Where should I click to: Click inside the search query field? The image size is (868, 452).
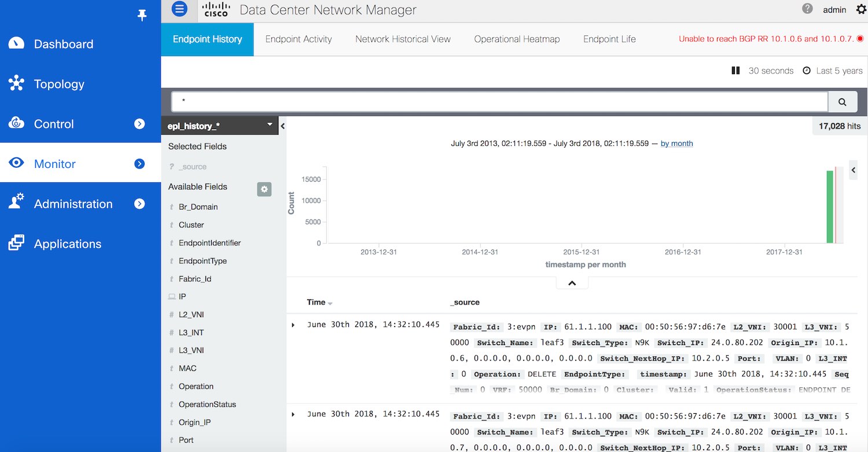pyautogui.click(x=499, y=102)
